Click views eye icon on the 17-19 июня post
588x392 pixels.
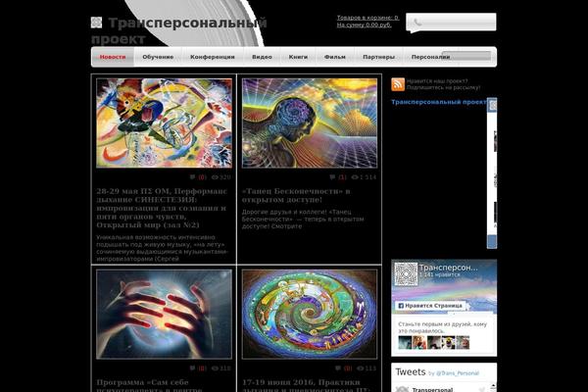point(360,368)
